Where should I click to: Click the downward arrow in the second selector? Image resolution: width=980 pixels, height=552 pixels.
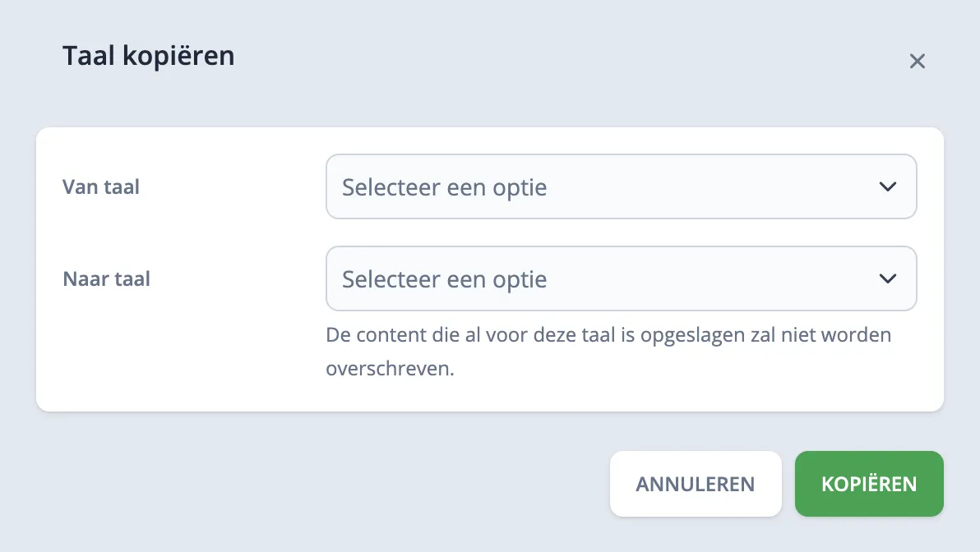888,278
